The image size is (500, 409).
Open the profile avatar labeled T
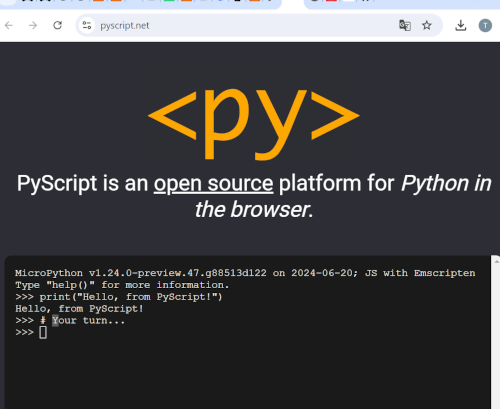pos(485,25)
